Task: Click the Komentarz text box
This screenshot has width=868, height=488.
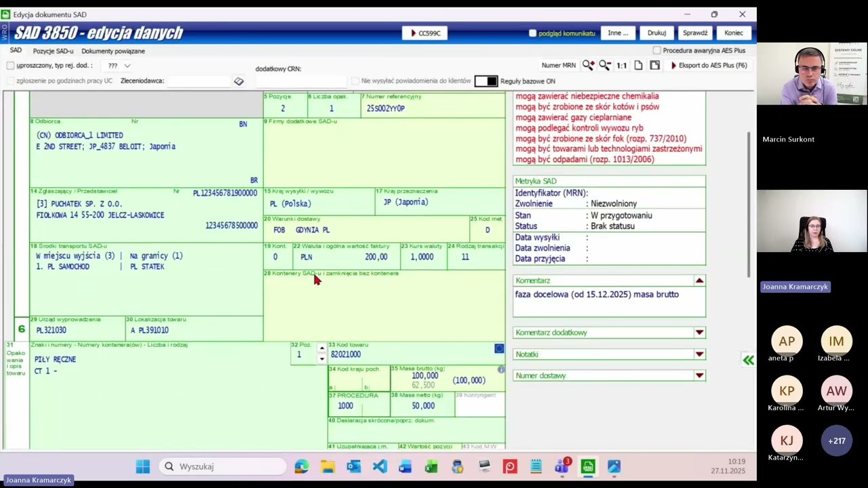Action: (609, 302)
